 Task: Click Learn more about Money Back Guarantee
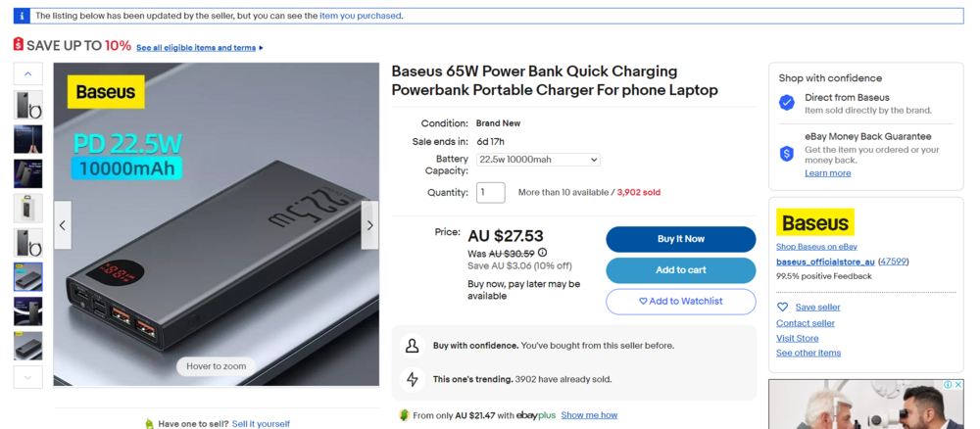(827, 173)
